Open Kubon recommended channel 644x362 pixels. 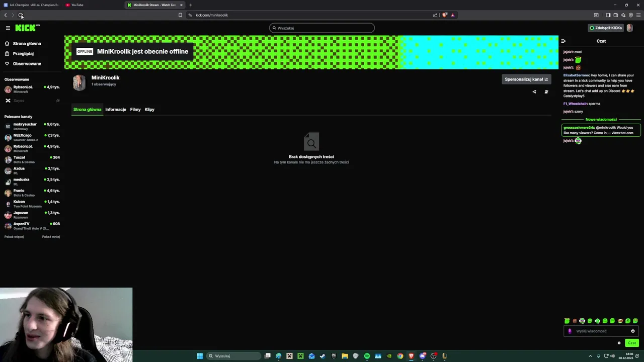pos(32,204)
